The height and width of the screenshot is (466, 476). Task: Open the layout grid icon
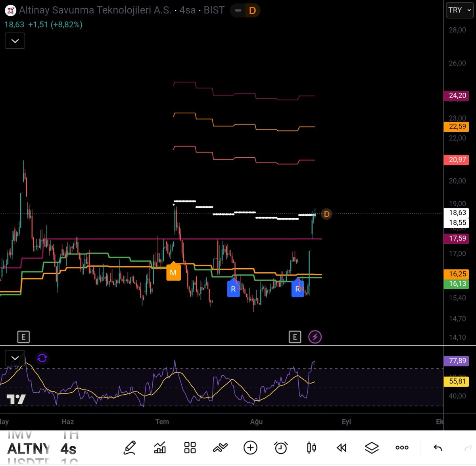click(x=190, y=448)
